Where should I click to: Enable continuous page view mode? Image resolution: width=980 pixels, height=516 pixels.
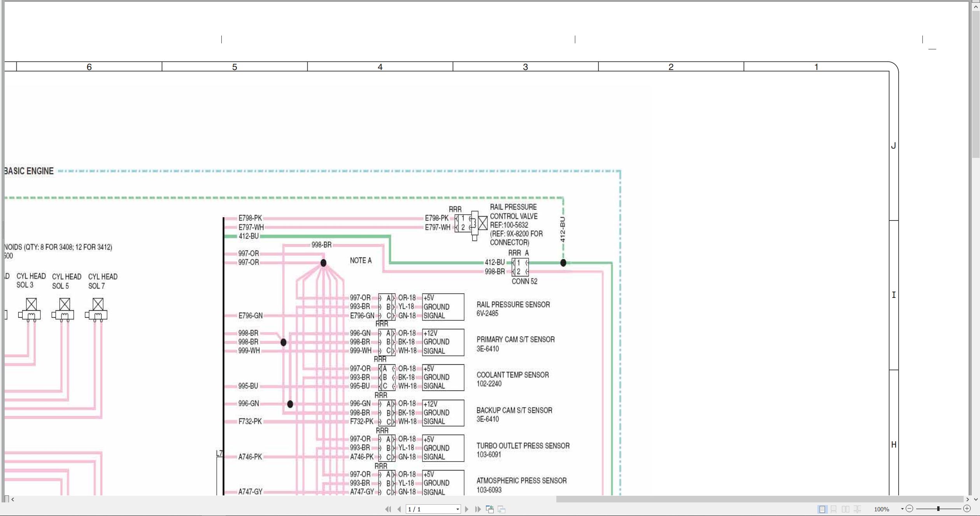pyautogui.click(x=834, y=509)
